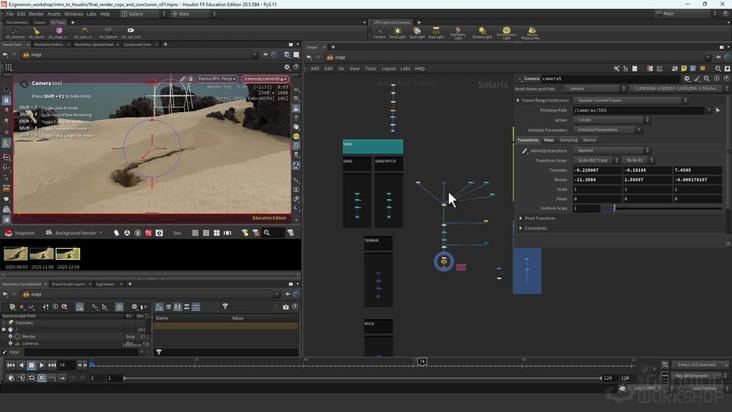Viewport: 732px width, 412px height.
Task: Add a Distant Light from the shelf
Action: tap(481, 32)
